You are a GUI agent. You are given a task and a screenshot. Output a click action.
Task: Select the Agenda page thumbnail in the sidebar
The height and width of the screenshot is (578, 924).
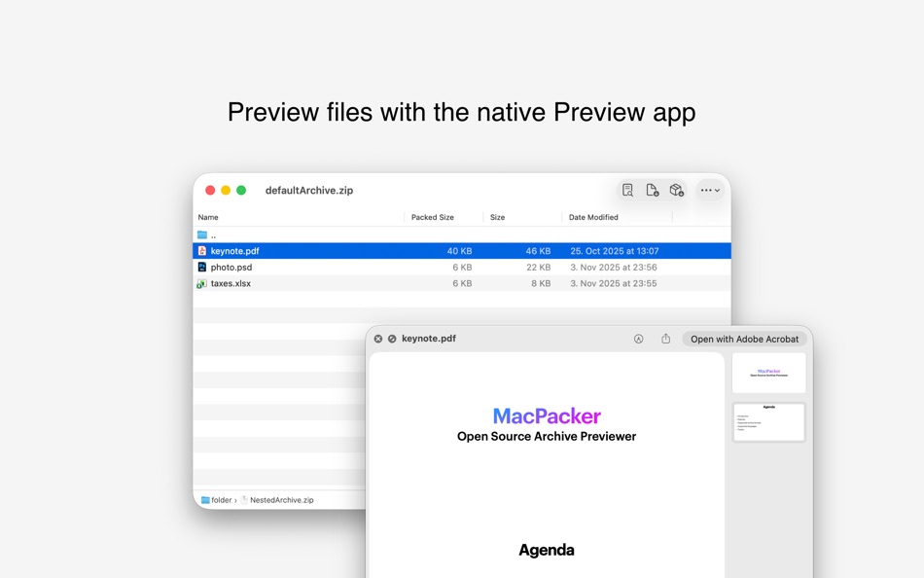click(x=768, y=421)
